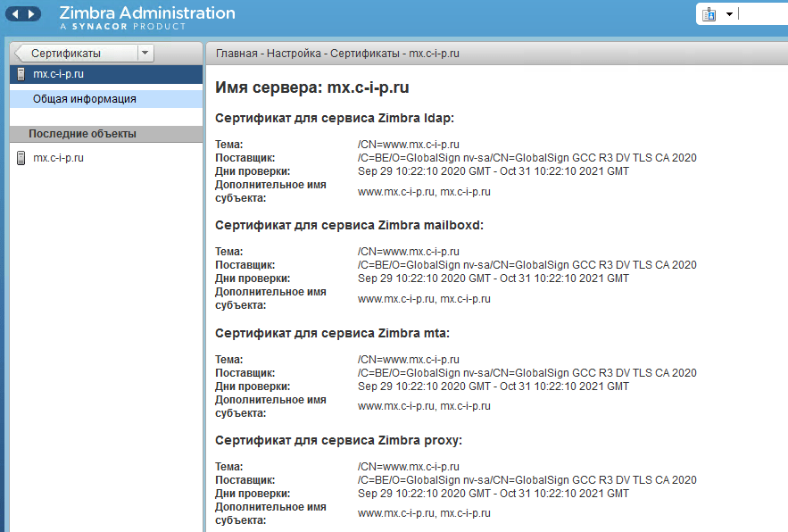This screenshot has height=532, width=788.
Task: Select heading Сертификат для сервиса Zimbra mailboxd
Action: [349, 225]
